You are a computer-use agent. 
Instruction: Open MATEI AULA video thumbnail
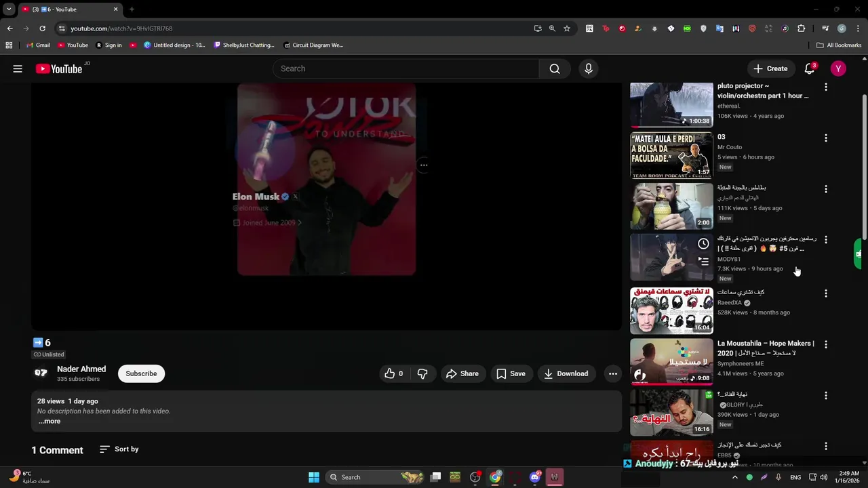pyautogui.click(x=671, y=155)
